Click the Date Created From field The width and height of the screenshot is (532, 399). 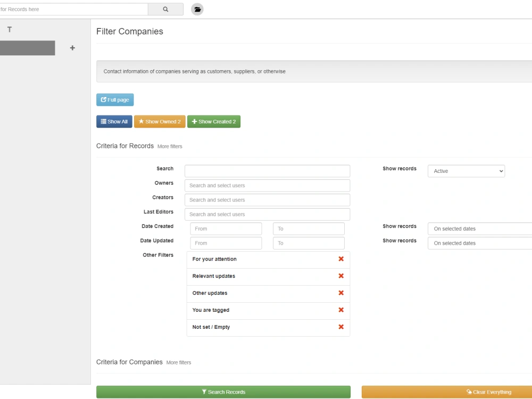(x=226, y=229)
